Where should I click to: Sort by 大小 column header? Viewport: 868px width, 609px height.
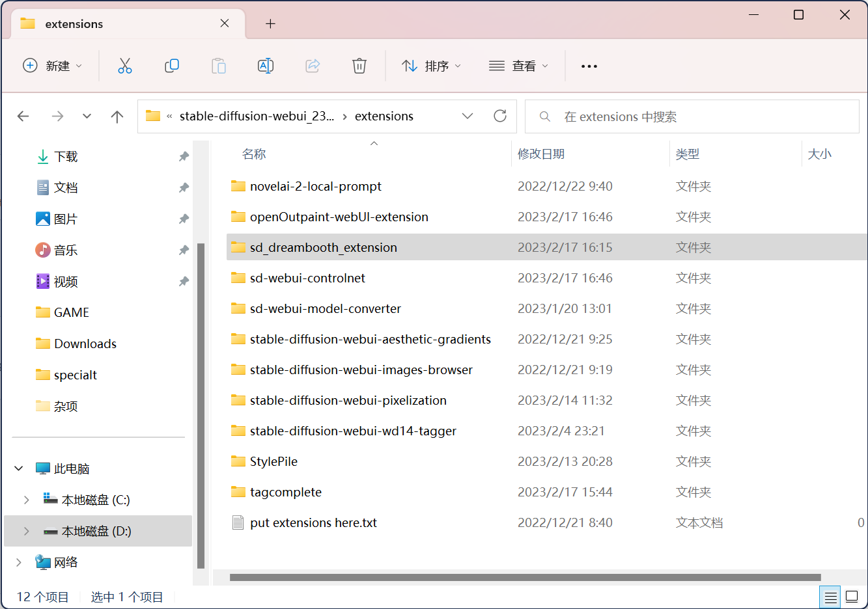coord(820,154)
